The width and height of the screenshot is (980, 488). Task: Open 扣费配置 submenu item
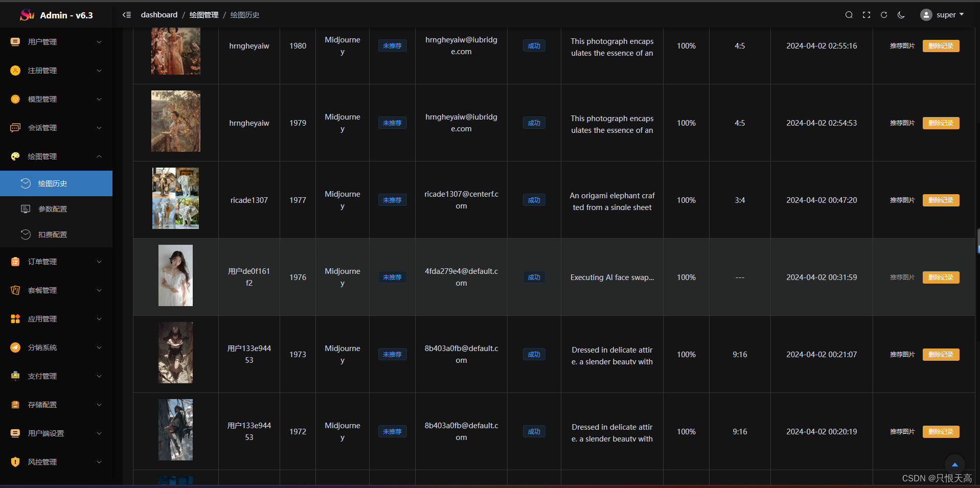(56, 235)
